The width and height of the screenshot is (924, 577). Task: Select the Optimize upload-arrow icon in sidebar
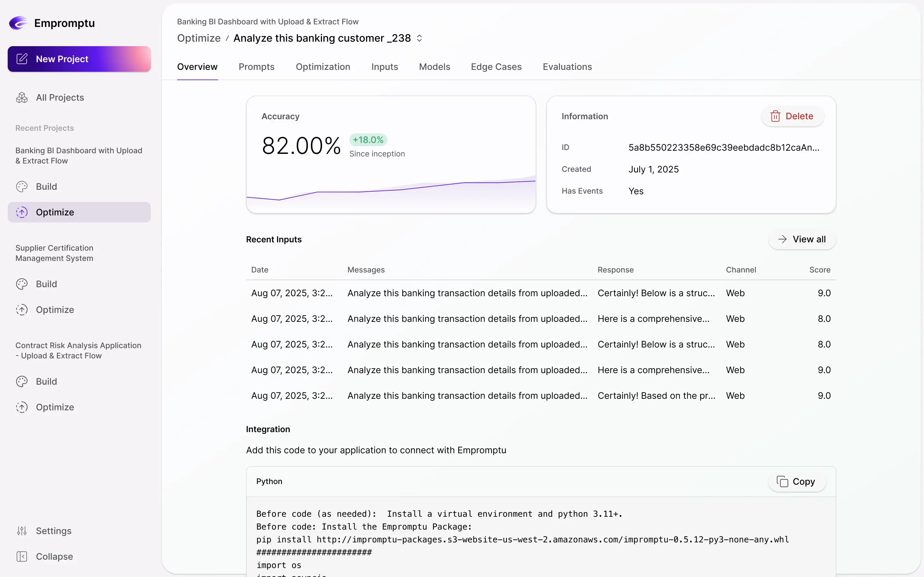pyautogui.click(x=22, y=212)
